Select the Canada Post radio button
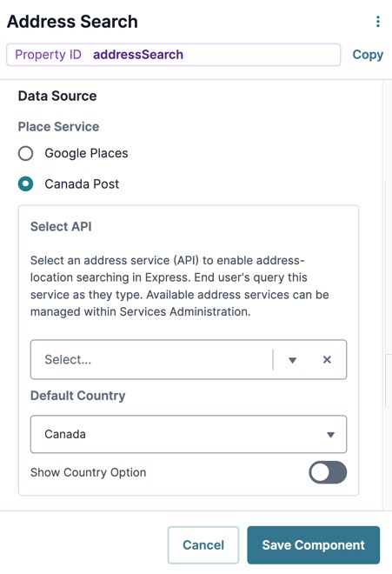 25,184
